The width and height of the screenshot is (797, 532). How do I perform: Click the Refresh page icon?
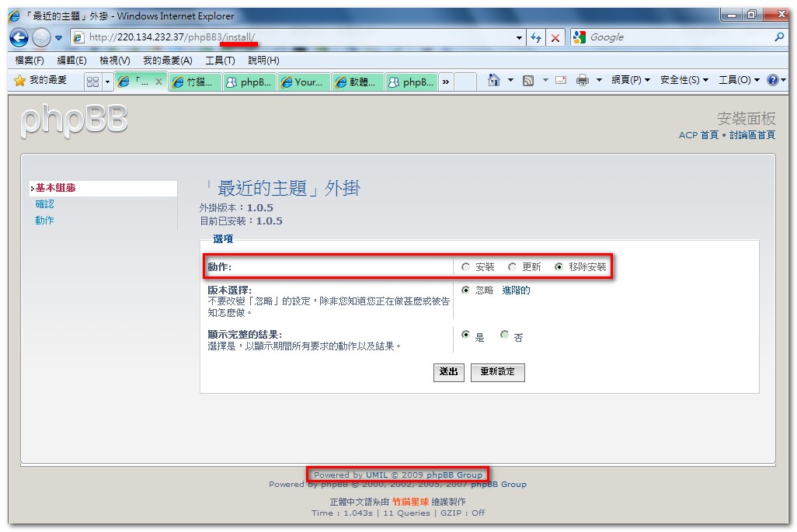tap(536, 37)
